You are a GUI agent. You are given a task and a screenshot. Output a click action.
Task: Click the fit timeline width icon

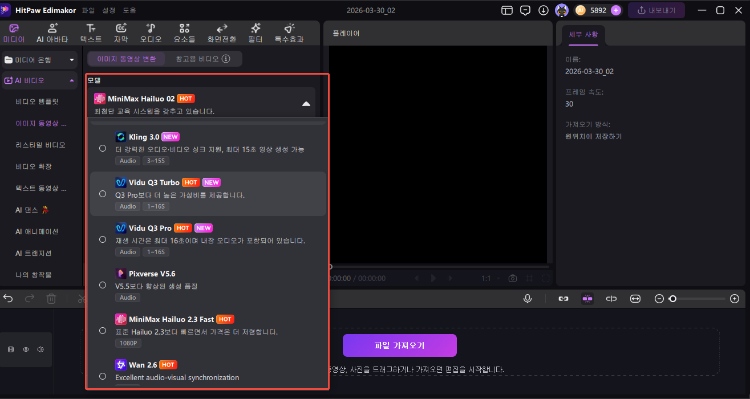pos(635,299)
